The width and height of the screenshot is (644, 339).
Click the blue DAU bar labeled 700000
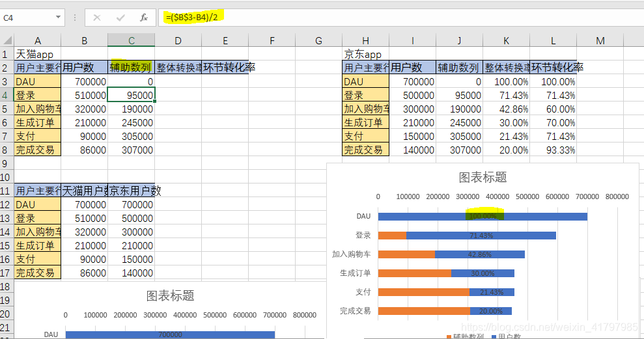pos(170,334)
